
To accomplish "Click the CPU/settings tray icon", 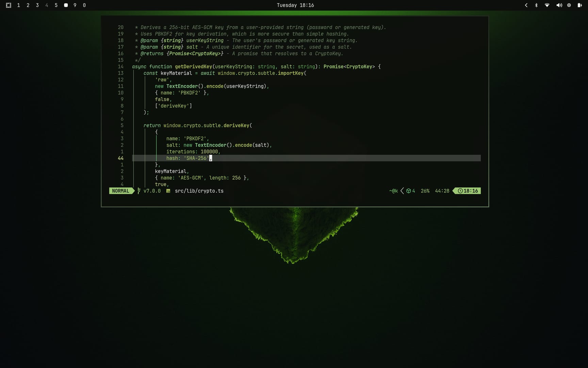I will [x=569, y=5].
